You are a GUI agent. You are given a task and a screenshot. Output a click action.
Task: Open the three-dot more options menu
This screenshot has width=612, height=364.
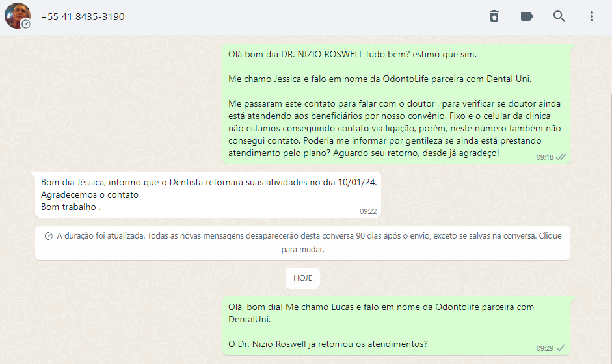(x=592, y=16)
